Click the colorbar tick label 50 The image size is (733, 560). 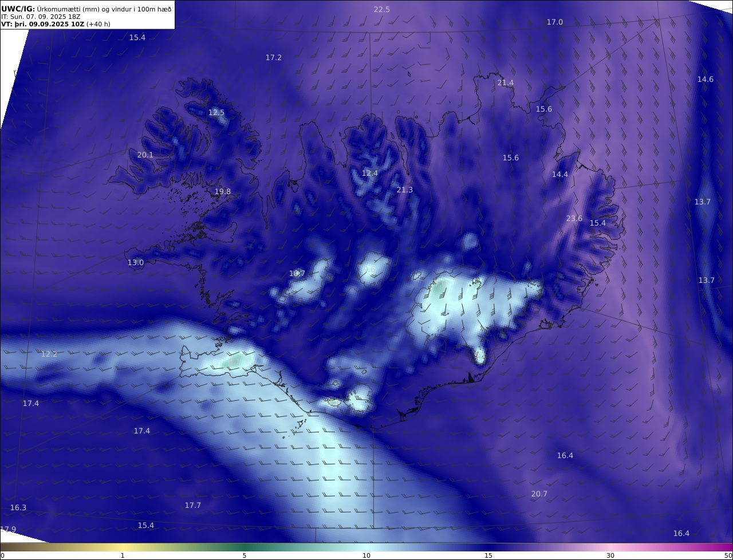728,555
